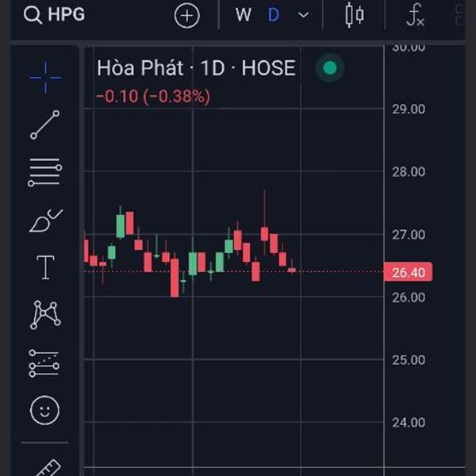The width and height of the screenshot is (476, 476).
Task: Click the HPG ticker symbol field
Action: pyautogui.click(x=67, y=15)
